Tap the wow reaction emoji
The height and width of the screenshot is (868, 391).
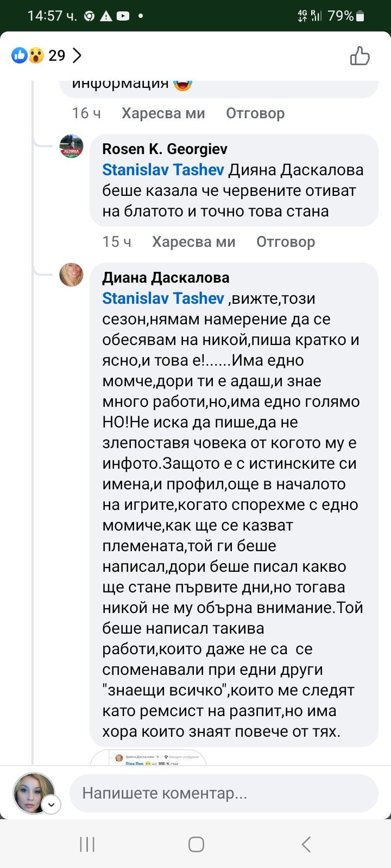[x=36, y=55]
